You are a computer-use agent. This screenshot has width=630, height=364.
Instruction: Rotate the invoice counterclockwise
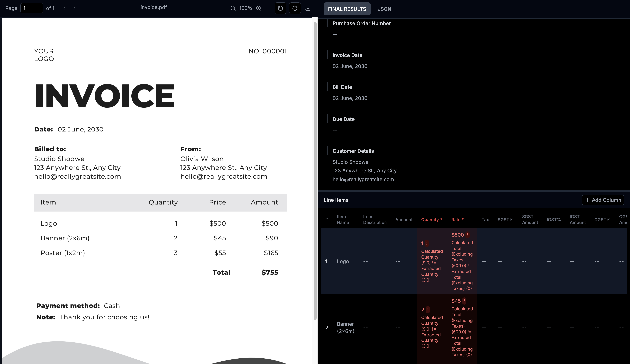pyautogui.click(x=280, y=8)
